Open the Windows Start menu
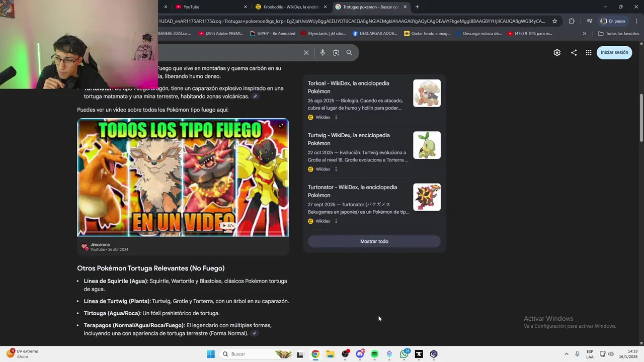Screen dimensions: 644x362 pyautogui.click(x=211, y=354)
